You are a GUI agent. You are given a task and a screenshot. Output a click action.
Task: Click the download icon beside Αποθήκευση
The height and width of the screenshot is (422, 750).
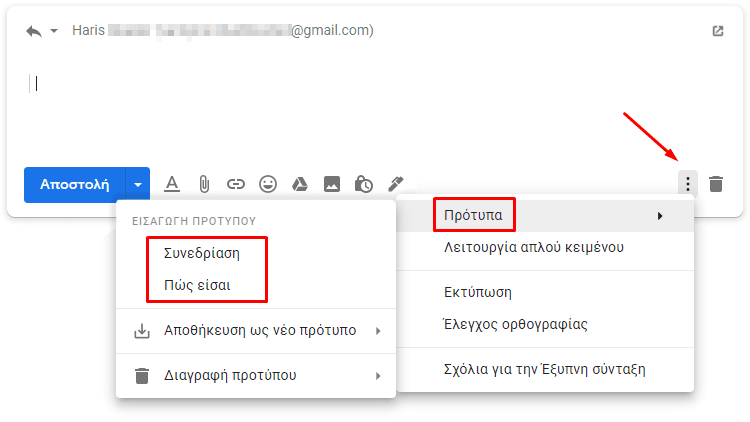142,331
